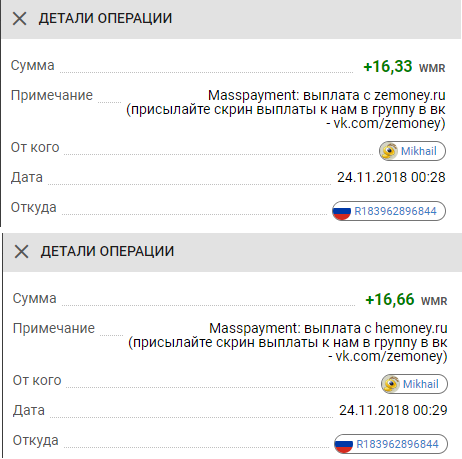Click the Сумма label beside +16,33 WMR

32,65
